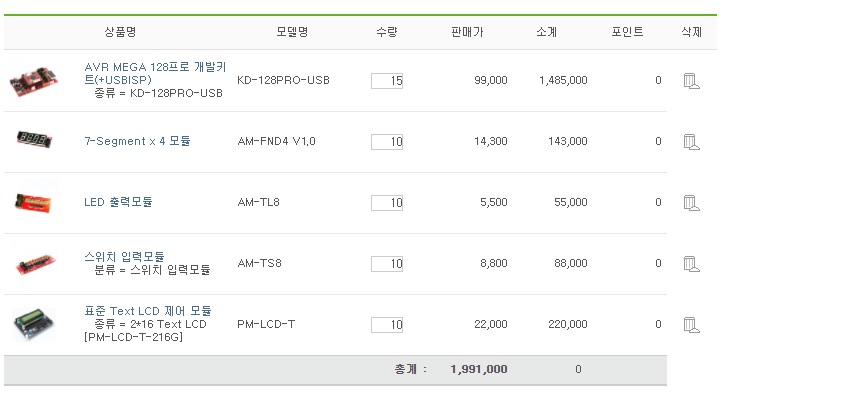Select quantity field for AM-TS8
The width and height of the screenshot is (862, 404).
[x=387, y=264]
